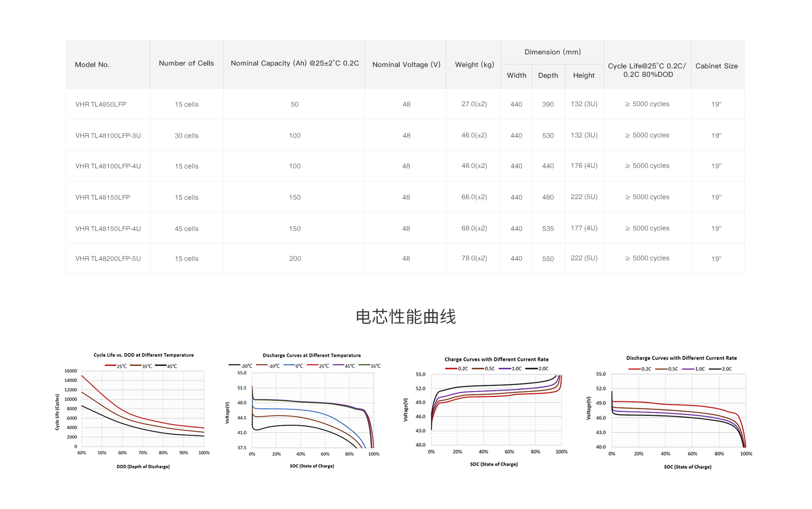Click the 25°C legend in Cycle Life chart

pos(116,366)
